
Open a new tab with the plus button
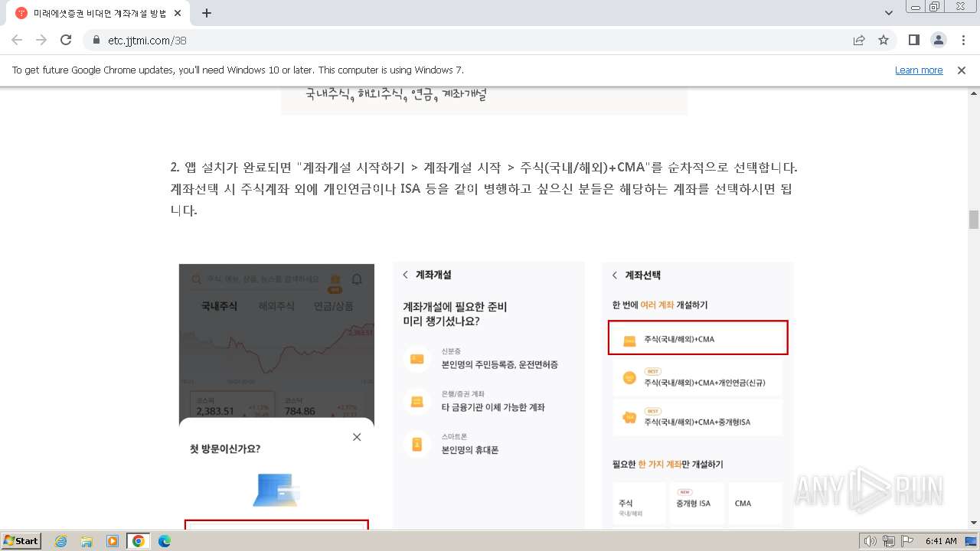pos(207,13)
